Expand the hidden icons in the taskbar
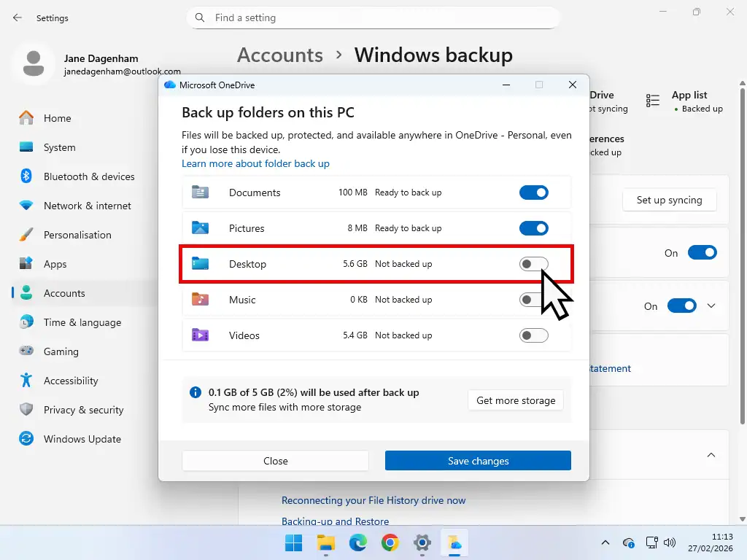 click(x=605, y=542)
